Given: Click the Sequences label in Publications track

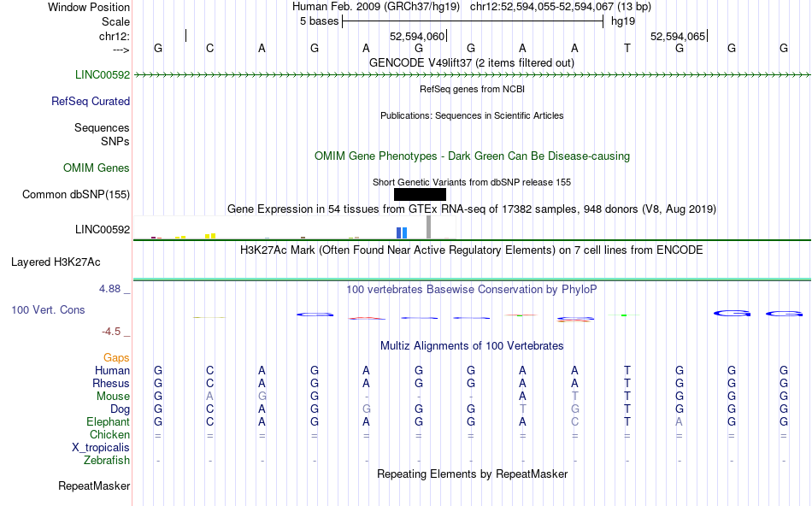Looking at the screenshot, I should 102,127.
